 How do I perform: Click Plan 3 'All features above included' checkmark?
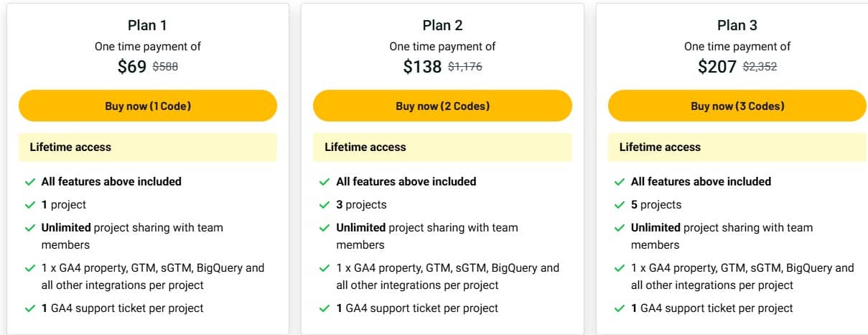620,182
